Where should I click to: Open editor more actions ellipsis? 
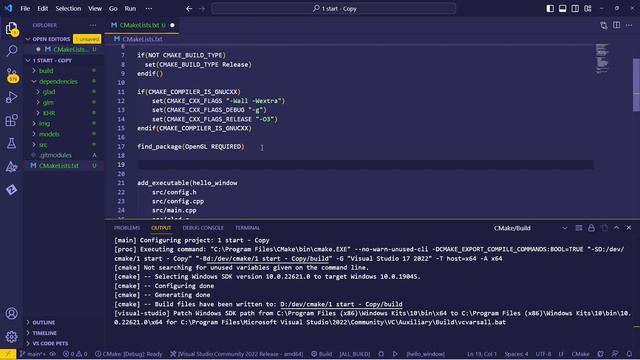[x=629, y=25]
